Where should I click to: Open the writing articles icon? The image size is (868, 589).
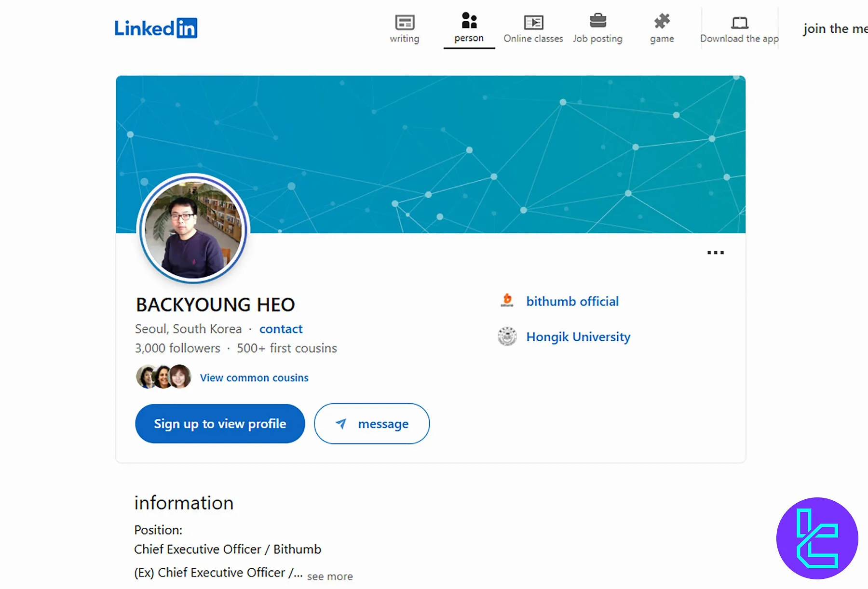(x=405, y=22)
